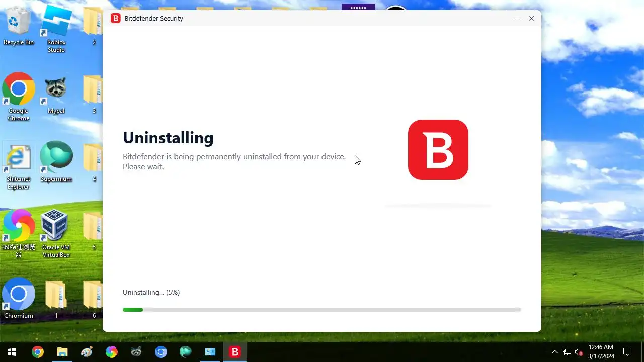Click the Bitdefender logo in the title bar

click(x=116, y=18)
